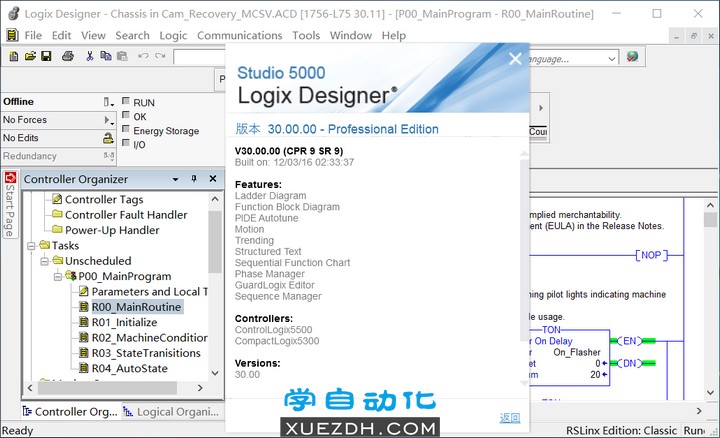Image resolution: width=720 pixels, height=438 pixels.
Task: Click the instruction tabs right scroll arrow
Action: 541,108
